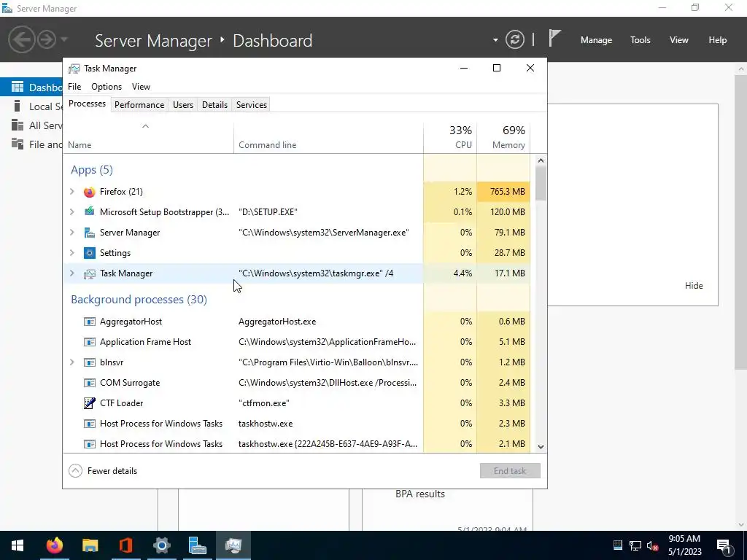Open the Server Manager notifications flag
The width and height of the screenshot is (747, 560).
pyautogui.click(x=554, y=38)
